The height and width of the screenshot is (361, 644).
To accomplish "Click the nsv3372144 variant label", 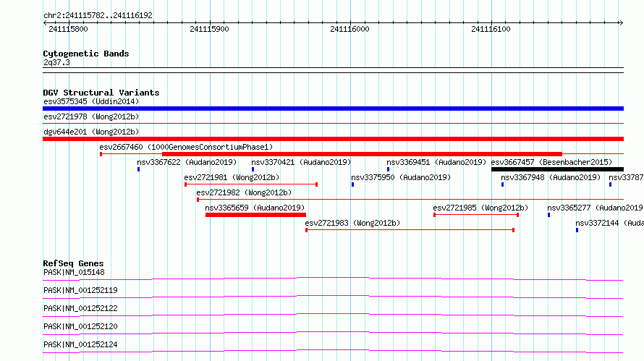I will tap(609, 223).
